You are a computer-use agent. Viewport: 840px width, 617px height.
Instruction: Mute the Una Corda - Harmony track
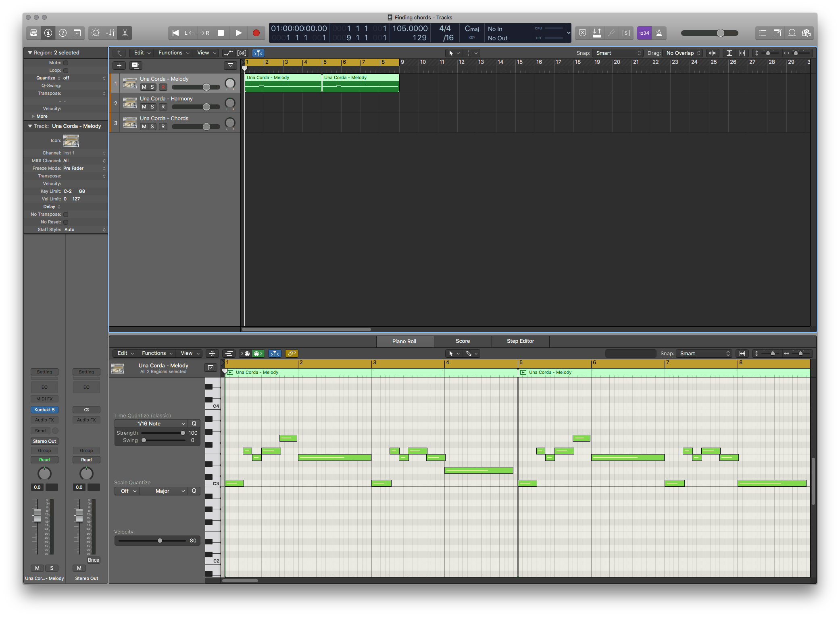pos(144,107)
